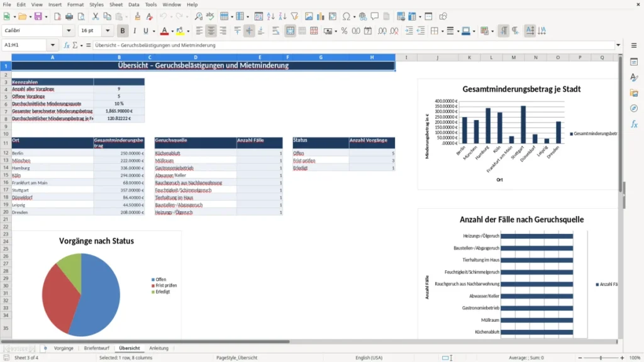Screen dimensions: 644x362
Task: Open Background Color dropdown arrow
Action: (188, 31)
